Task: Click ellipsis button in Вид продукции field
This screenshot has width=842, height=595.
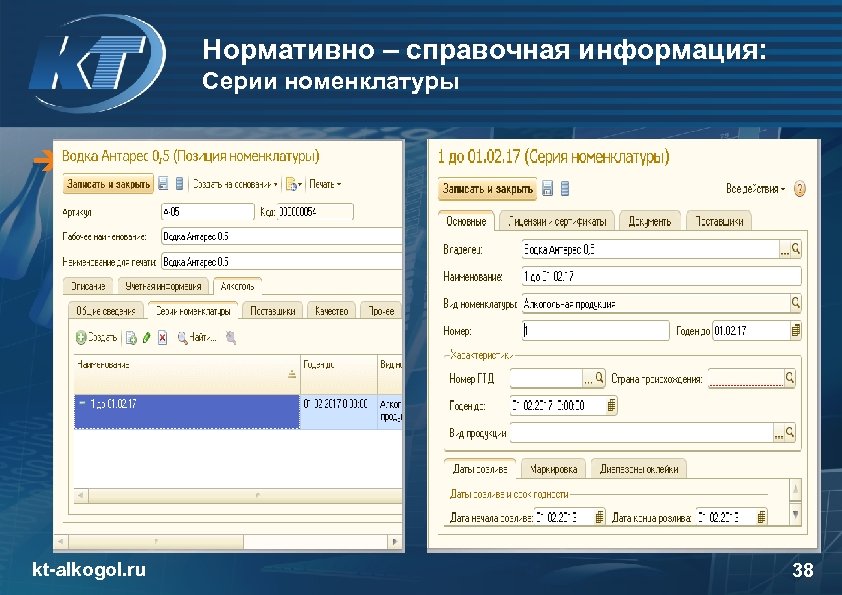Action: coord(779,433)
